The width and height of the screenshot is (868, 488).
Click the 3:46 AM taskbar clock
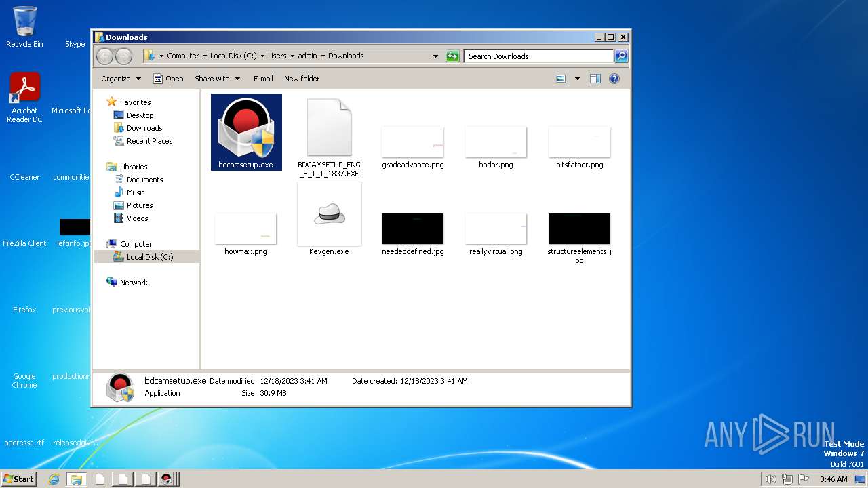pos(833,479)
